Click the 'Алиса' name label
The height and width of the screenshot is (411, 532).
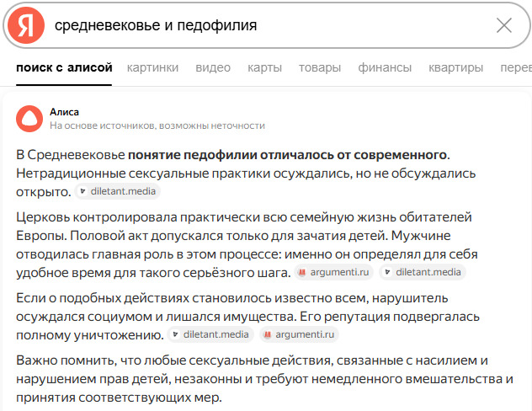pos(64,110)
